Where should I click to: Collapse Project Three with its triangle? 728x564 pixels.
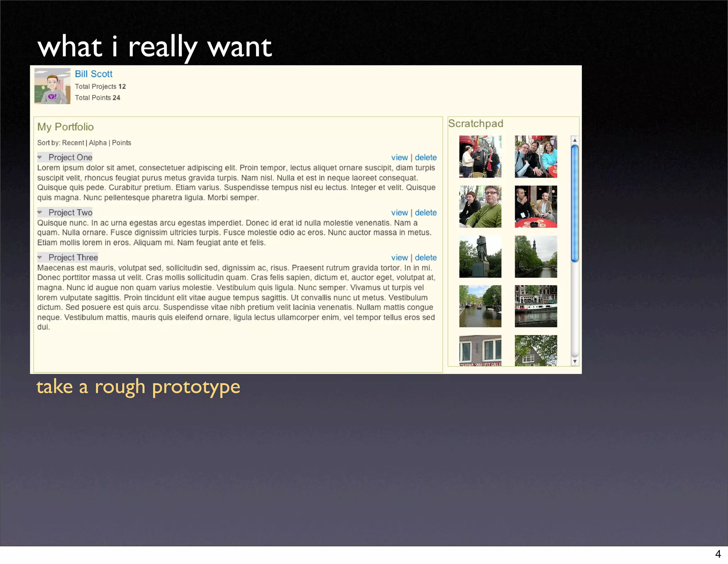point(40,257)
